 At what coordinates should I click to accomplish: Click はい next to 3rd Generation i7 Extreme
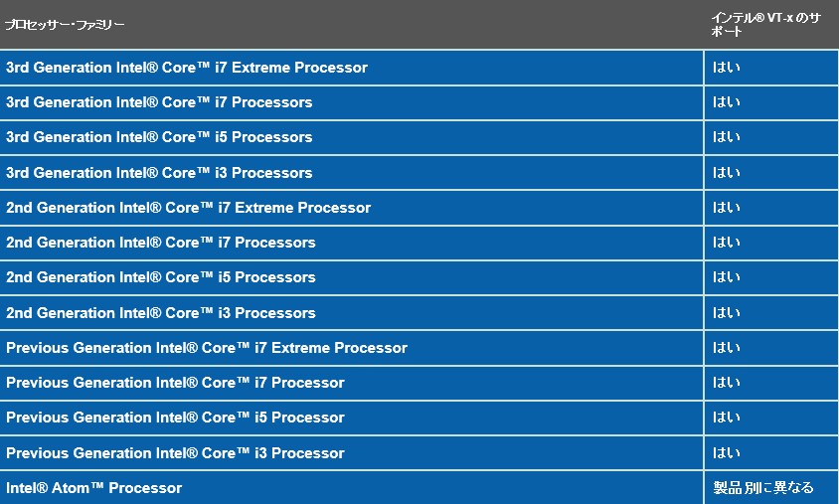click(727, 68)
